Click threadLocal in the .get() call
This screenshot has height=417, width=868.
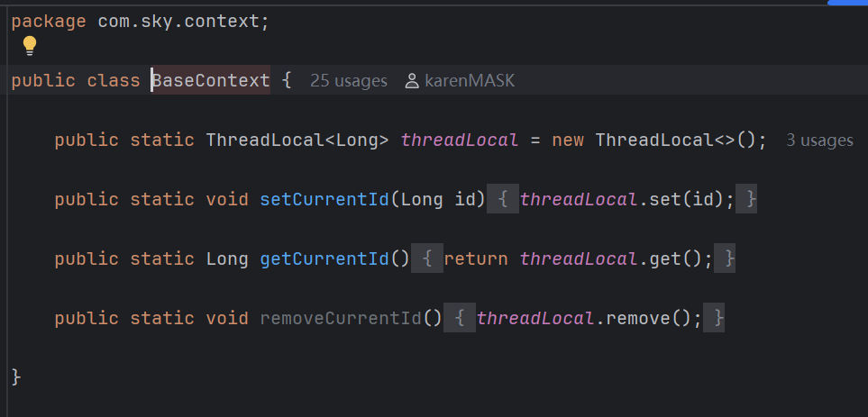[x=579, y=258]
